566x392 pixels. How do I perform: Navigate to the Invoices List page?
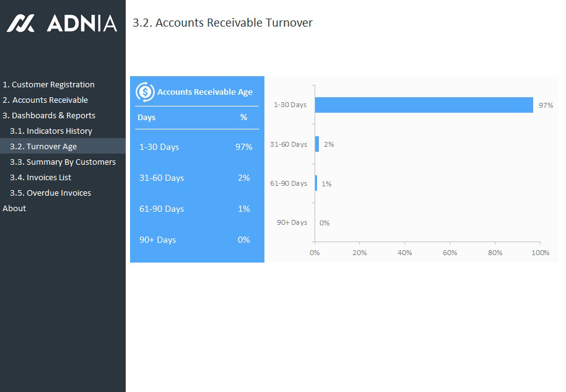point(40,178)
